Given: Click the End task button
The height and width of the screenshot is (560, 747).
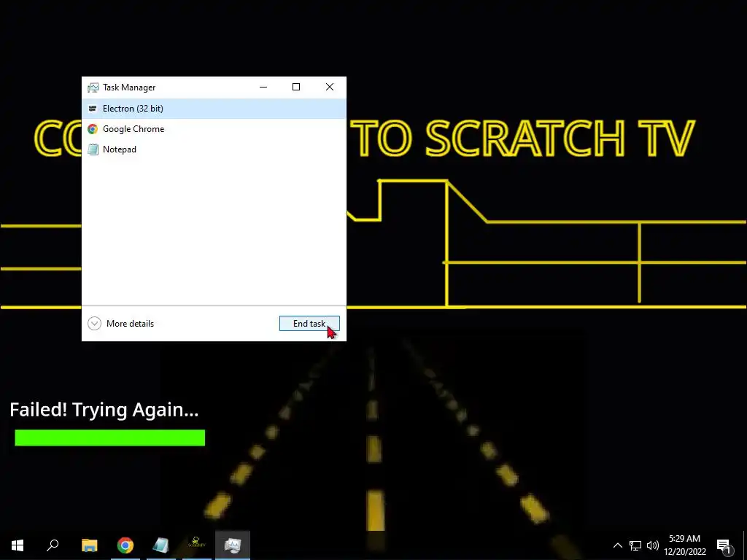Looking at the screenshot, I should (x=309, y=323).
